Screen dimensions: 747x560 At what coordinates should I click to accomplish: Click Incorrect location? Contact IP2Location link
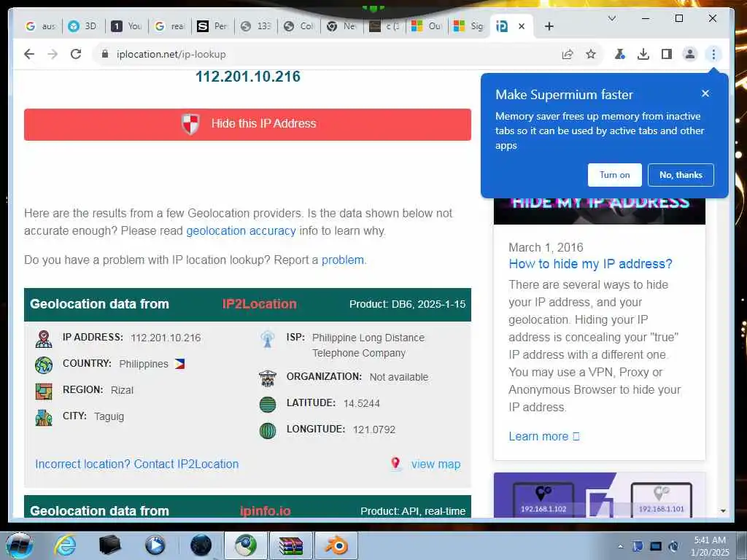(136, 464)
